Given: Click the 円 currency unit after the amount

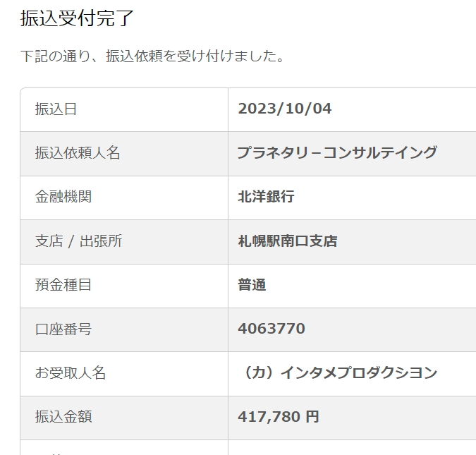Looking at the screenshot, I should tap(312, 417).
